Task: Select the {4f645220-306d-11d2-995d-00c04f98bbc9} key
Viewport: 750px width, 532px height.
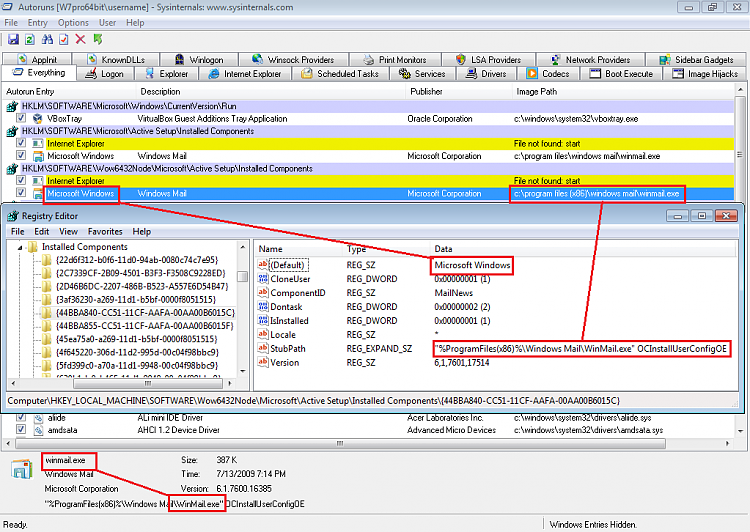Action: (137, 352)
